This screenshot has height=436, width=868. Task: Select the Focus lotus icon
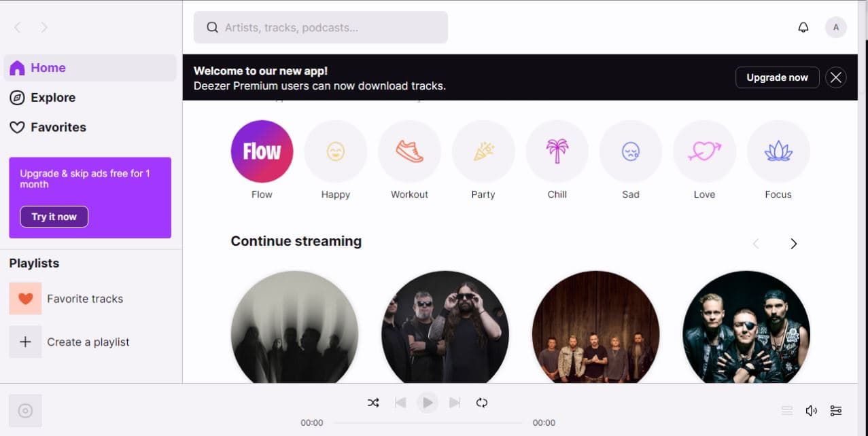click(x=778, y=151)
